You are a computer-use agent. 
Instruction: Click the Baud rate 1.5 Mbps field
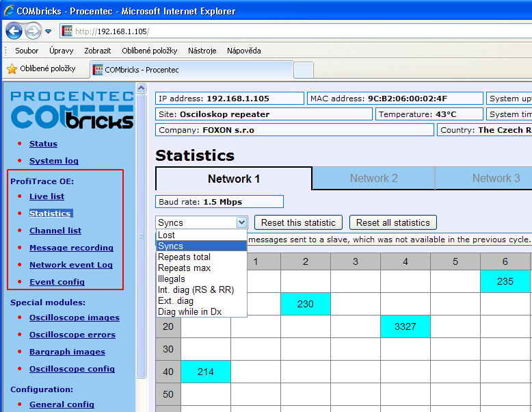pyautogui.click(x=220, y=202)
